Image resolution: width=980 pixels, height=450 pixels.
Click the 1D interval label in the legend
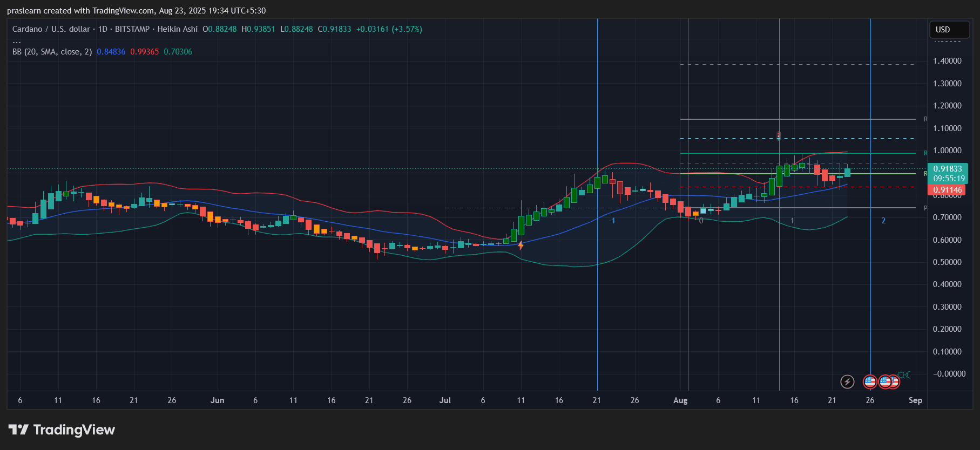coord(103,29)
